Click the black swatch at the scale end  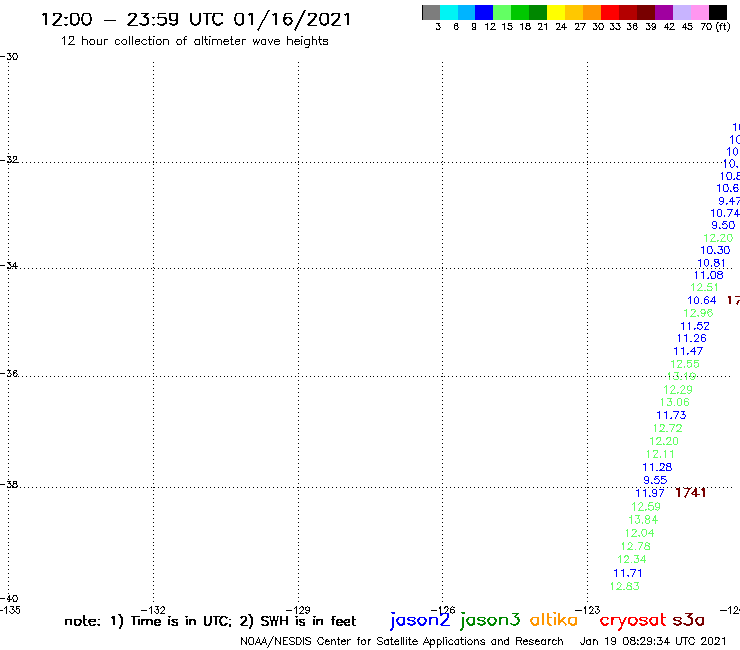(717, 12)
